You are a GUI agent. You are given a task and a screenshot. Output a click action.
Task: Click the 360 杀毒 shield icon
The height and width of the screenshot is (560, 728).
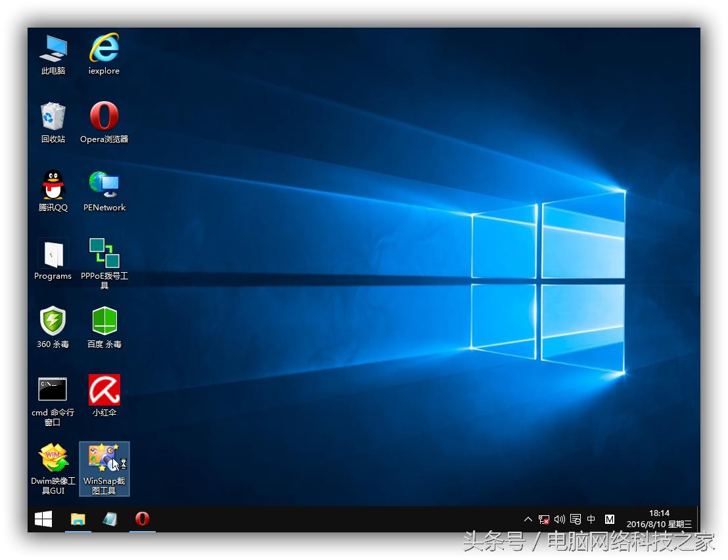tap(53, 322)
